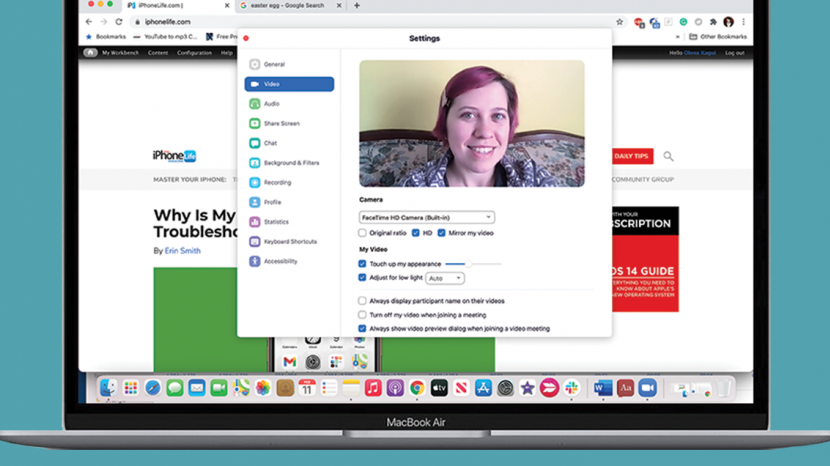Toggle Mirror my video checkbox
This screenshot has height=466, width=830.
point(441,233)
